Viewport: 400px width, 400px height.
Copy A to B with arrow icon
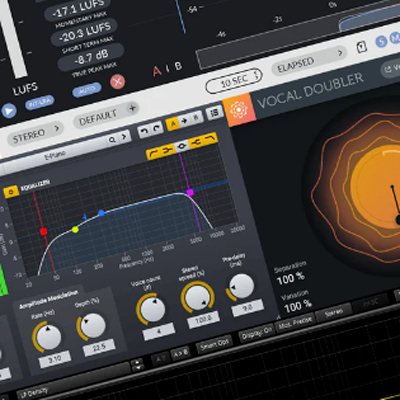pos(184,121)
